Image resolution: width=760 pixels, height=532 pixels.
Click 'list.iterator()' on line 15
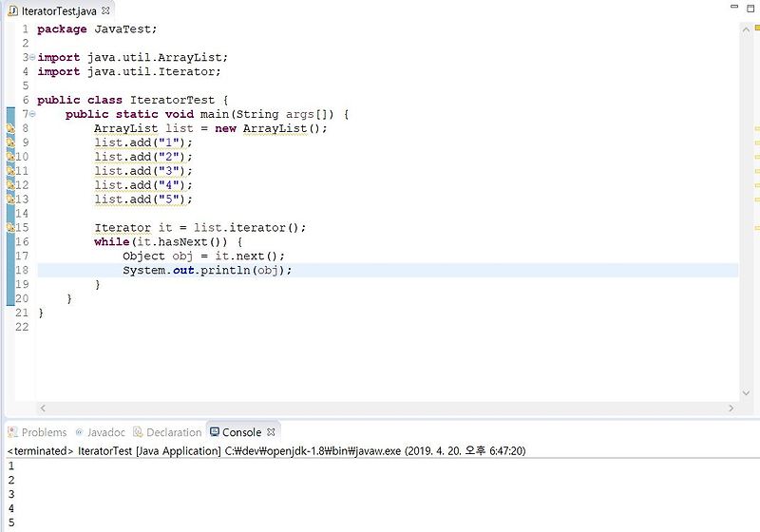tap(247, 227)
